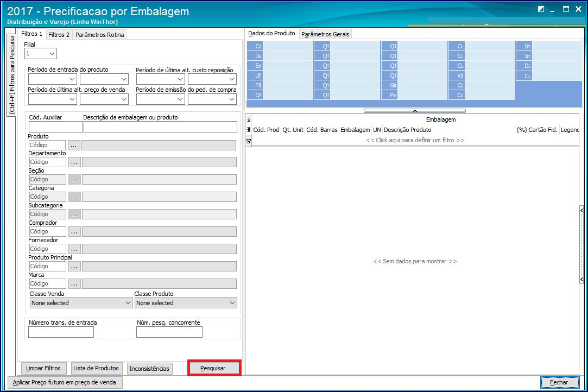This screenshot has height=392, width=588.
Task: Click the Inconsistências button
Action: [x=149, y=368]
